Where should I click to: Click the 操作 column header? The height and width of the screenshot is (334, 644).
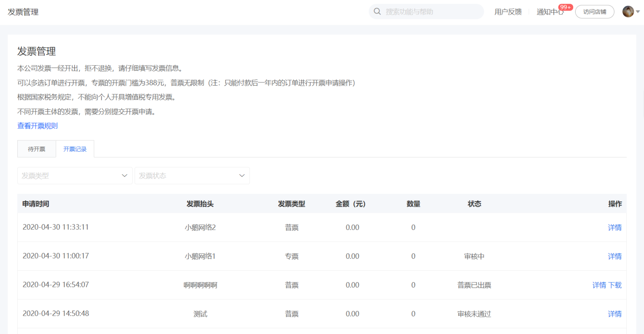tap(615, 204)
